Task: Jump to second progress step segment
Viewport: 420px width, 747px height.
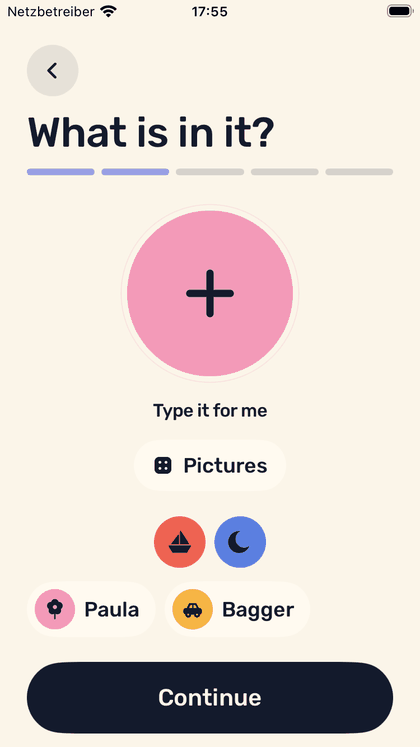Action: click(135, 172)
